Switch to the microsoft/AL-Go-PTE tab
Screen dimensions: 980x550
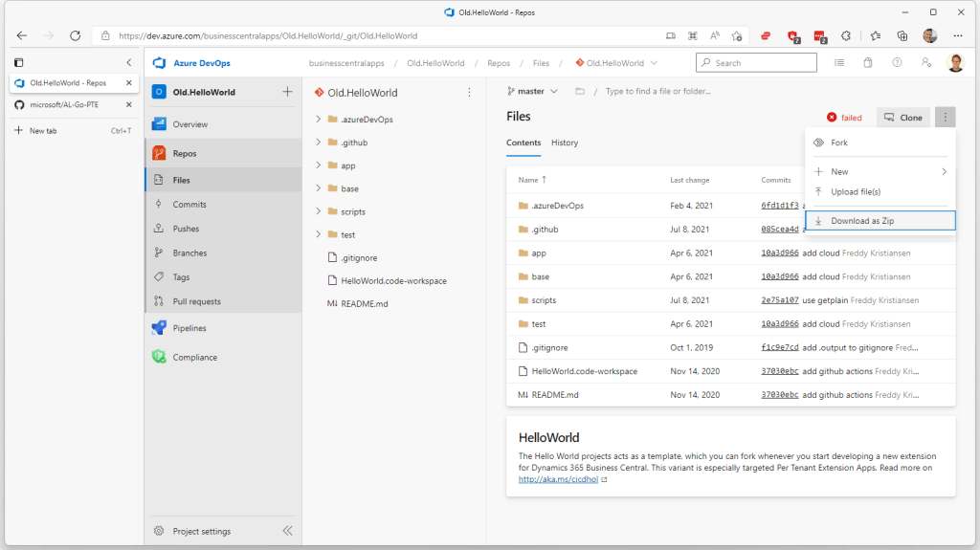64,104
